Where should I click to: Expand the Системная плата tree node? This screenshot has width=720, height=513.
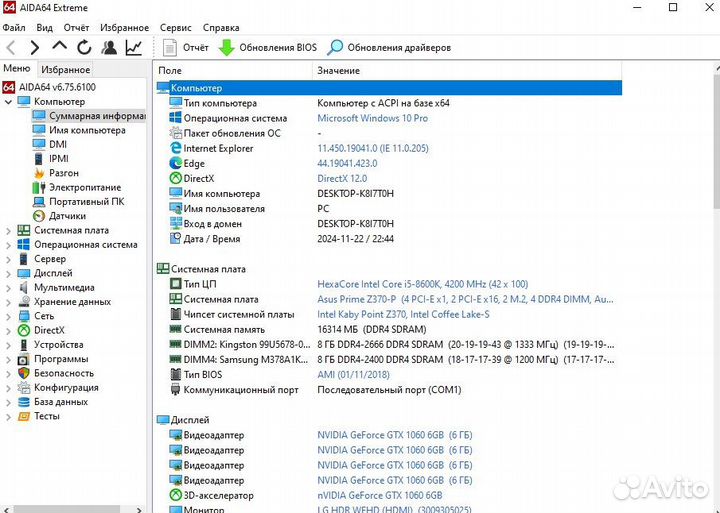click(x=8, y=231)
